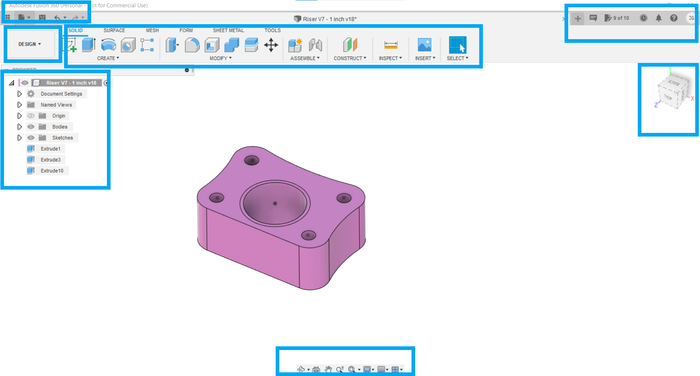Select the Extrude tool in Create panel

coord(89,45)
